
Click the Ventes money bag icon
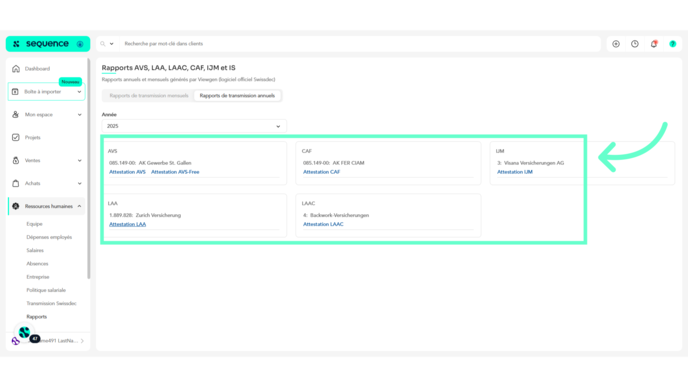pos(16,160)
